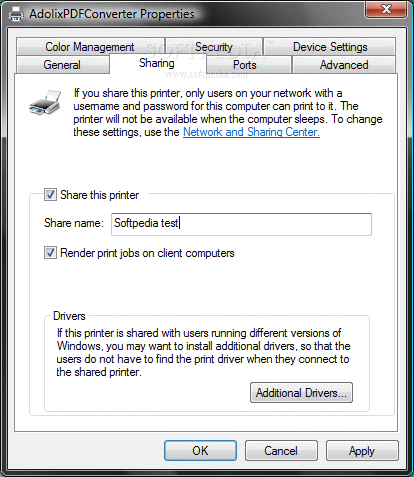Open the Advanced tab
414x477 pixels.
tap(344, 65)
